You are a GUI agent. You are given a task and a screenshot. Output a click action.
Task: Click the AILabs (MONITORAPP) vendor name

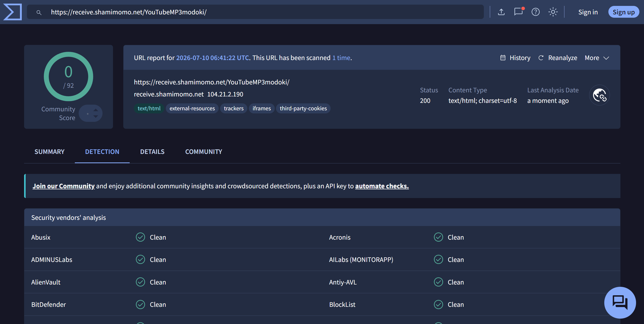(361, 260)
